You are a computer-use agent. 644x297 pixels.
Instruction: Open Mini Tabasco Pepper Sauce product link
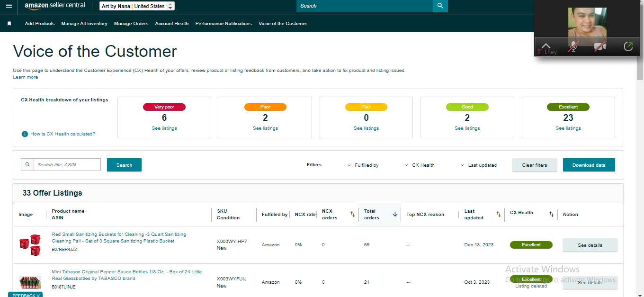coord(126,275)
